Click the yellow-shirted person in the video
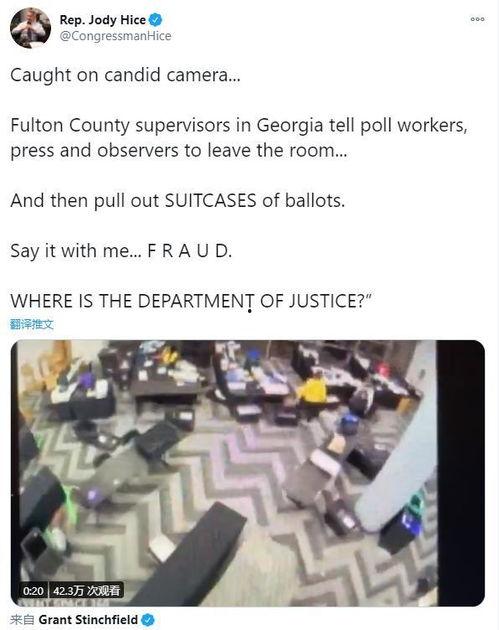499x630 pixels. tap(313, 389)
